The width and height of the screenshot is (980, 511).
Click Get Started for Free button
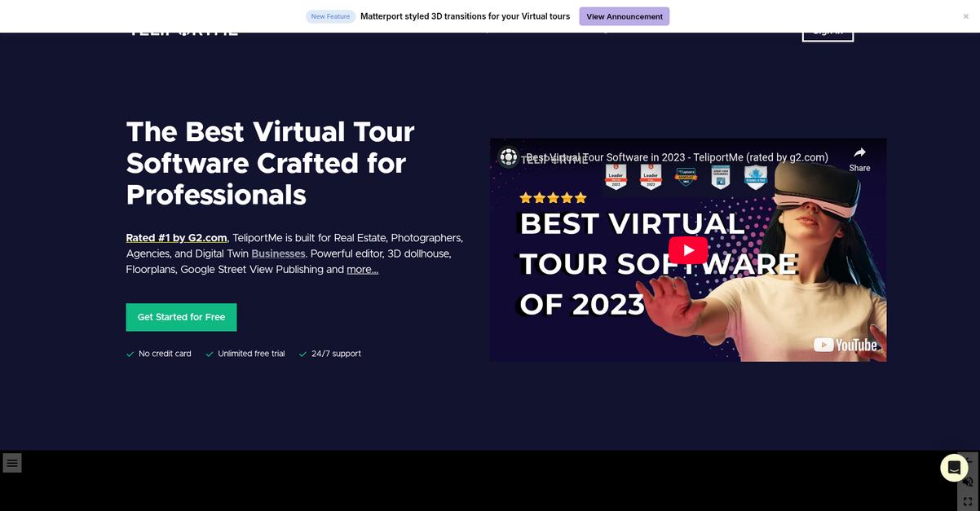[x=181, y=317]
